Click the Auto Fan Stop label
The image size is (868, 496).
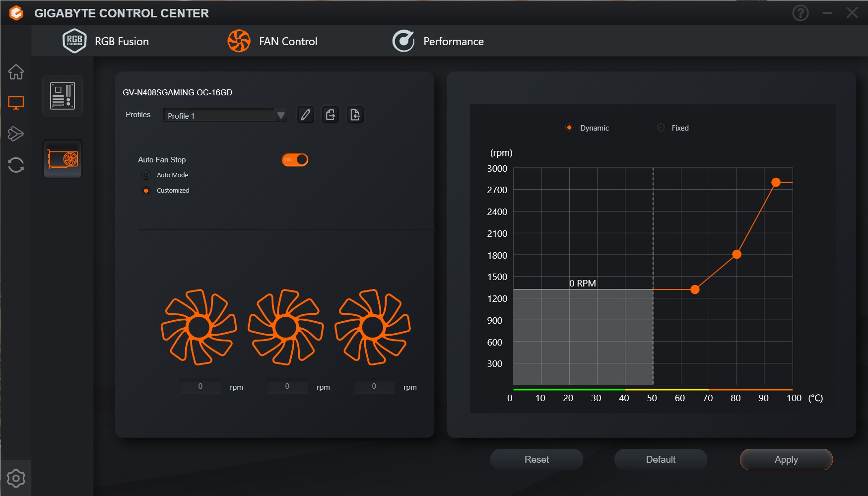[x=162, y=160]
